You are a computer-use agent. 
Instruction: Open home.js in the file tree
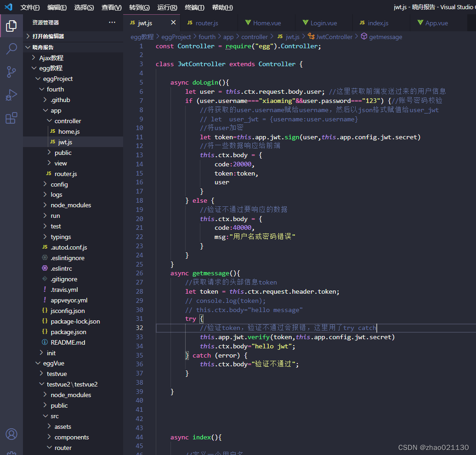click(x=69, y=131)
